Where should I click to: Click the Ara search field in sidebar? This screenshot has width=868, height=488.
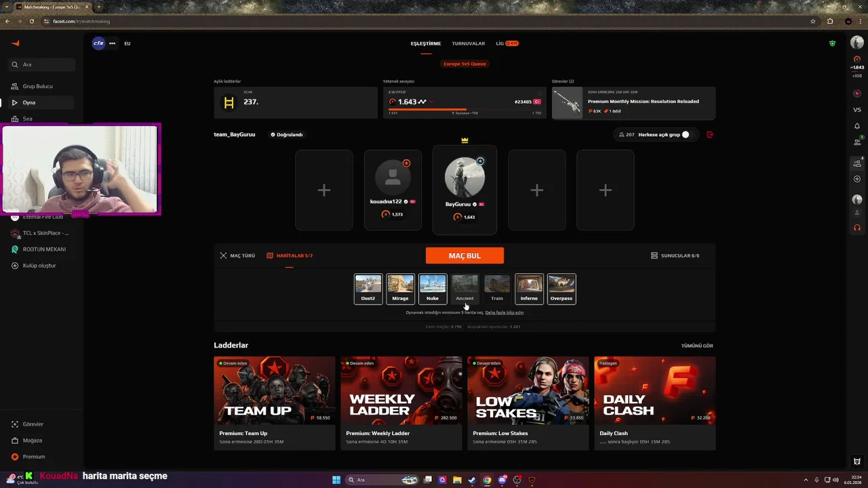[x=42, y=64]
